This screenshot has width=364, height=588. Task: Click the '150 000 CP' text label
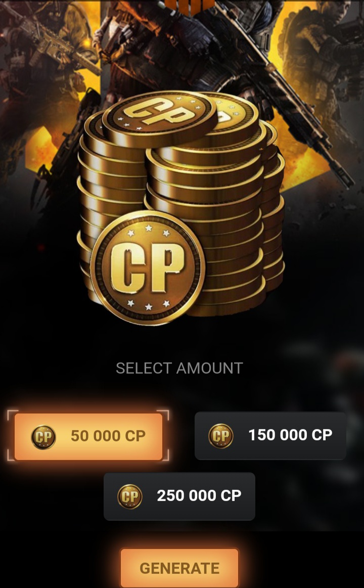click(290, 435)
